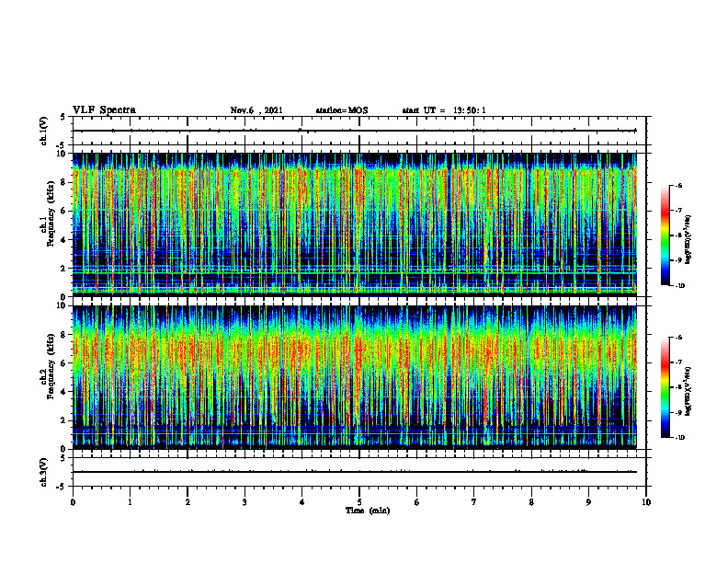Screen dimensions: 728x563
Task: Click time axis tick label "2"
Action: click(188, 502)
